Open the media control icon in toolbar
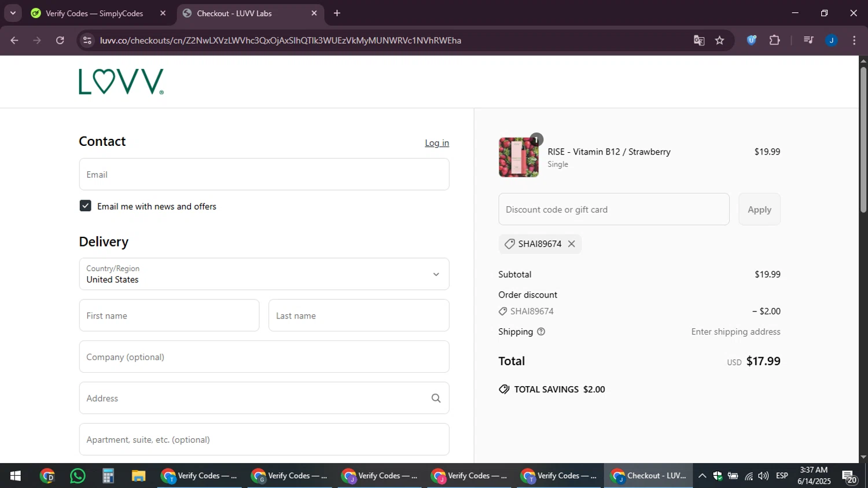Image resolution: width=868 pixels, height=488 pixels. tap(808, 40)
